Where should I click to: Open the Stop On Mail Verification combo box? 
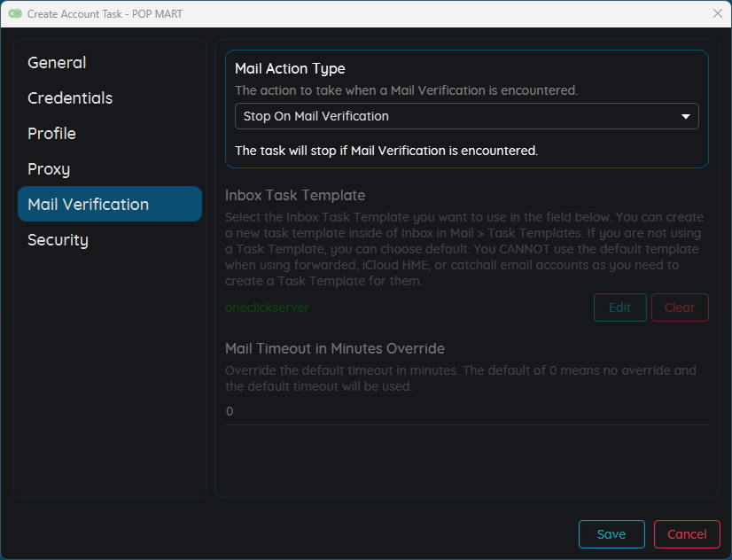(466, 116)
